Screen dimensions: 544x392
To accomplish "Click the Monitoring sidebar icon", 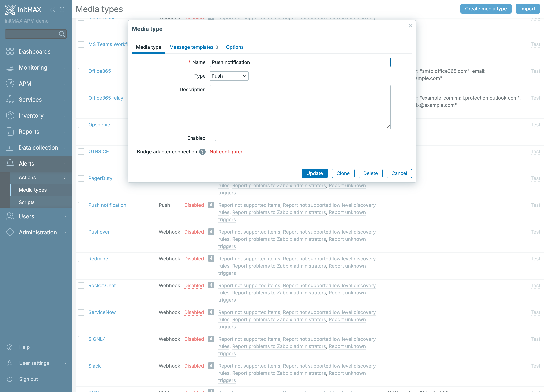I will coord(10,67).
